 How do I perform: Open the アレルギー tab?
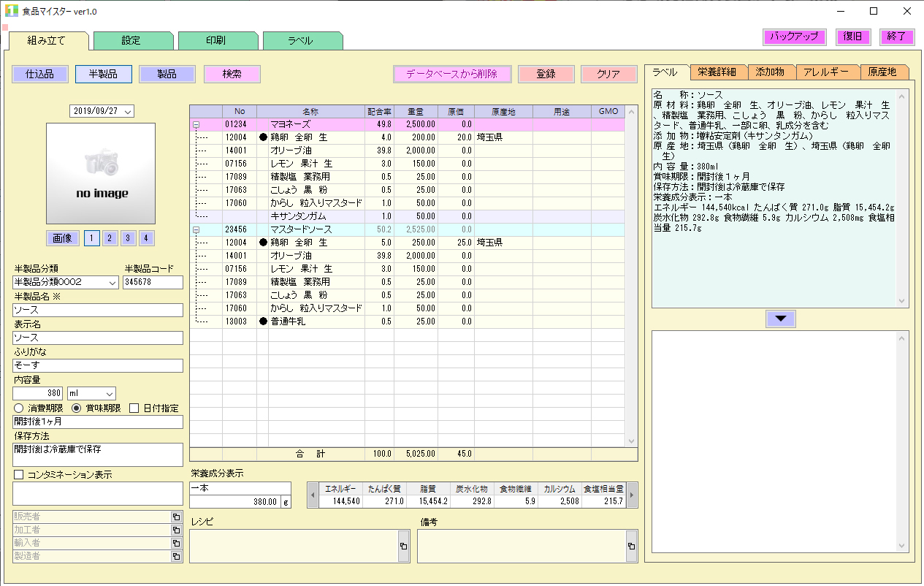[x=827, y=72]
